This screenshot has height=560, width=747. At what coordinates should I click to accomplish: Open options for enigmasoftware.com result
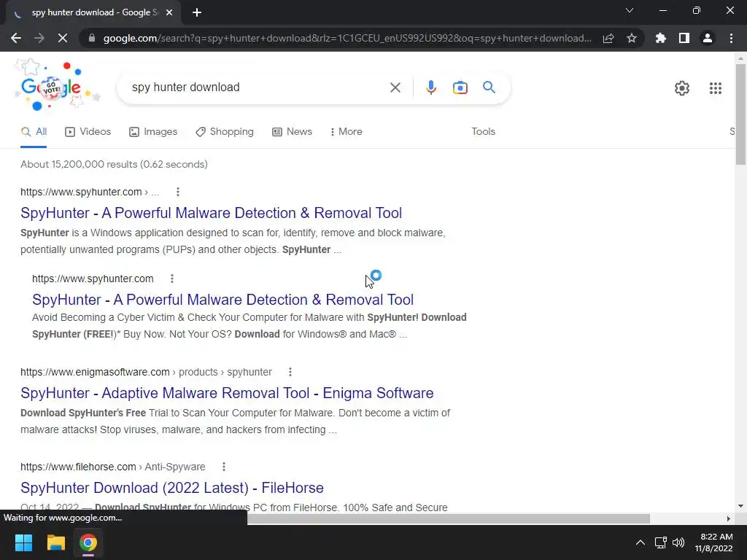(290, 372)
